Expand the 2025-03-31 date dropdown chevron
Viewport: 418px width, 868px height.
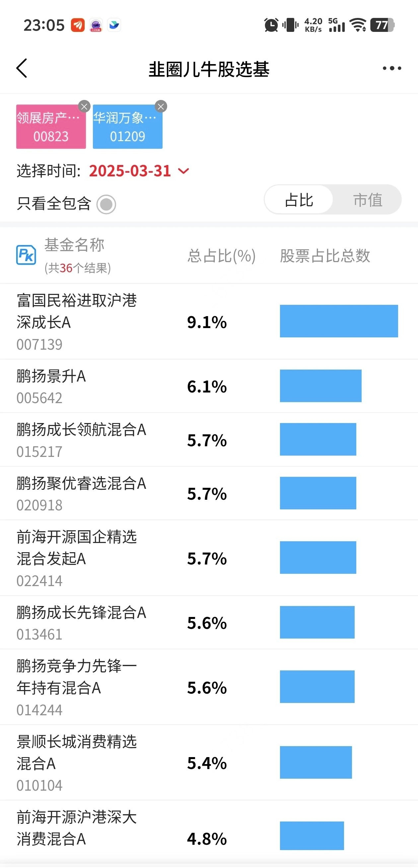[x=183, y=171]
